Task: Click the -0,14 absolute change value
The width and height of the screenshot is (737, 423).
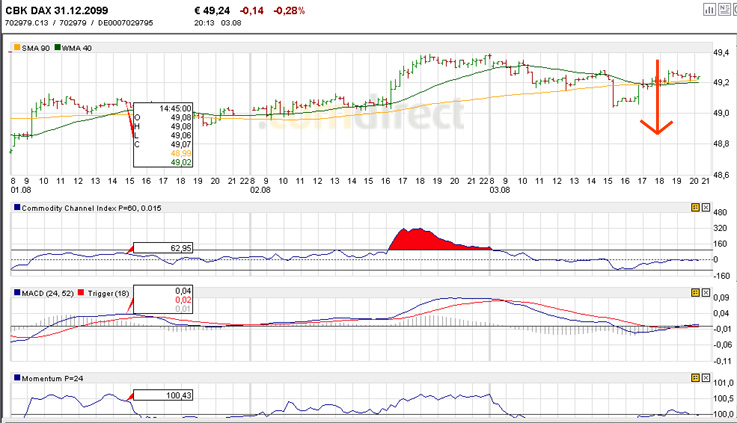Action: [x=252, y=10]
